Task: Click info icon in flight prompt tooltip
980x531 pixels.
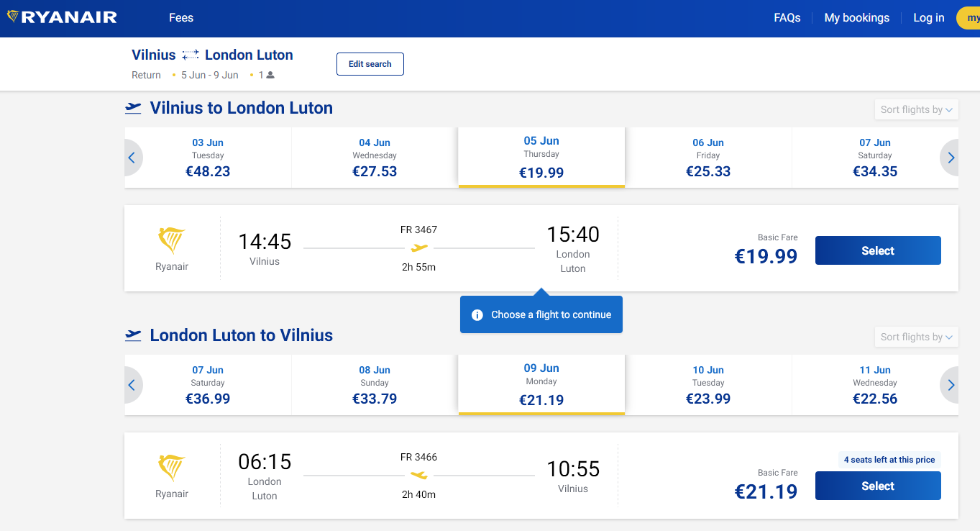Action: (477, 315)
